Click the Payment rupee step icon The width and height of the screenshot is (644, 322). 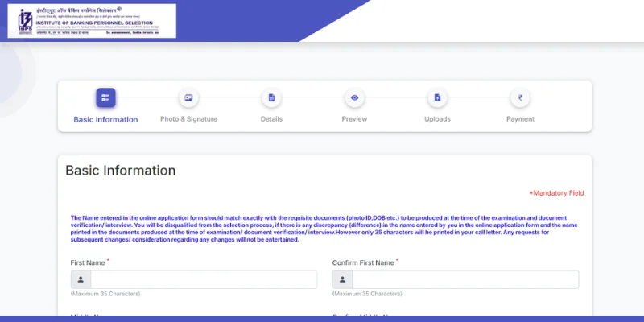click(x=520, y=97)
